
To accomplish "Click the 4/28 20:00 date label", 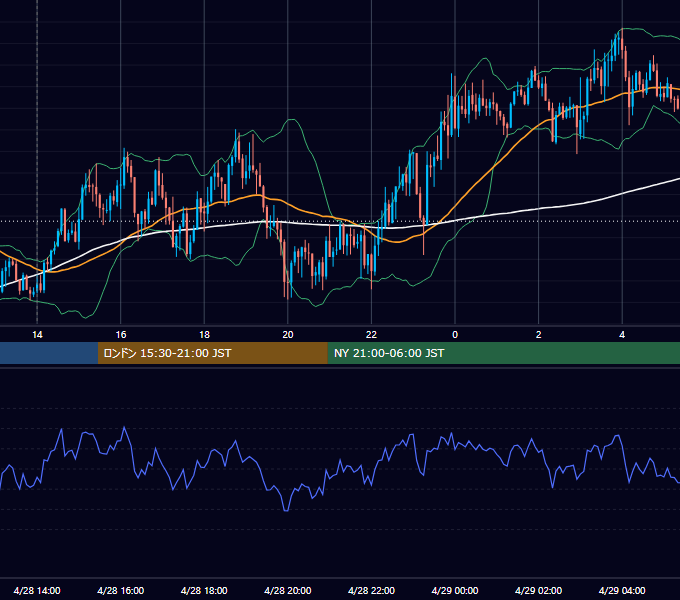I will (x=288, y=590).
